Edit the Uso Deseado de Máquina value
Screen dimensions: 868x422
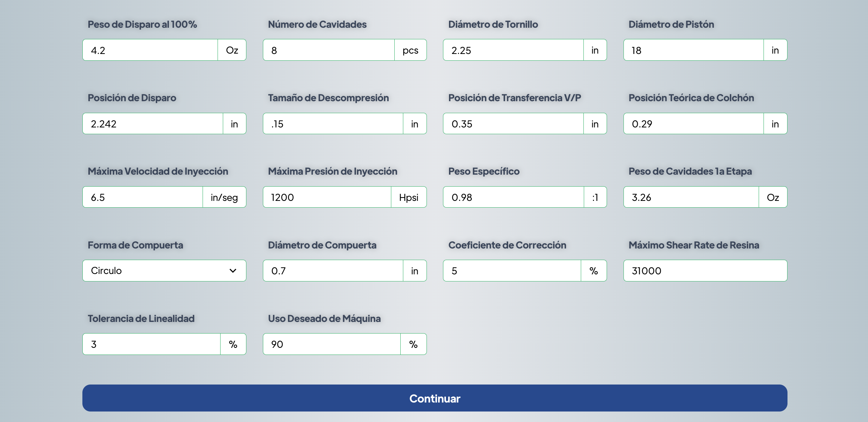331,344
